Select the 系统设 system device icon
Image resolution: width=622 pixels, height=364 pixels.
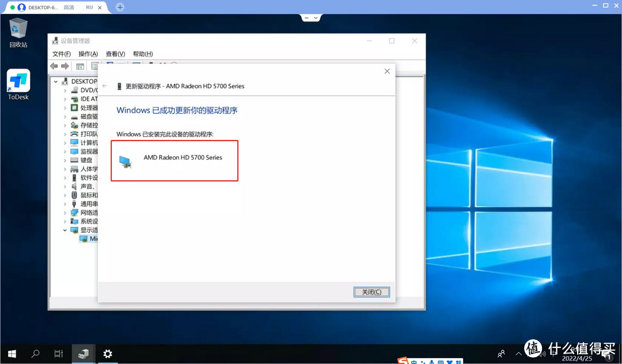74,221
